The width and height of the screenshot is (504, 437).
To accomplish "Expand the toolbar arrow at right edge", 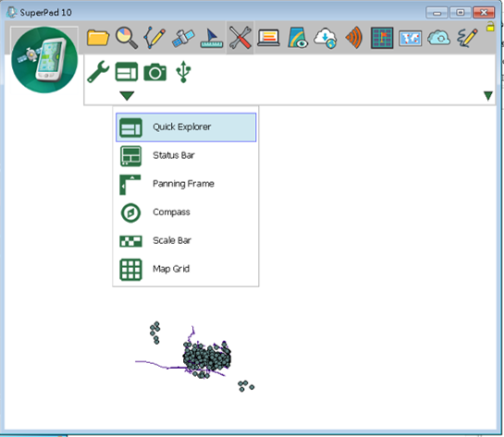I will click(x=488, y=96).
